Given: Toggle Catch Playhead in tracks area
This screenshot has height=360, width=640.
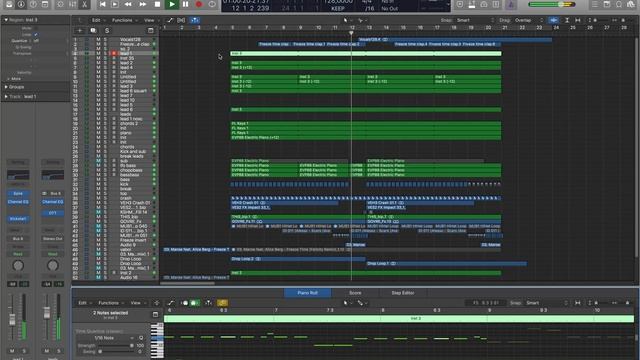Looking at the screenshot, I should [x=195, y=20].
